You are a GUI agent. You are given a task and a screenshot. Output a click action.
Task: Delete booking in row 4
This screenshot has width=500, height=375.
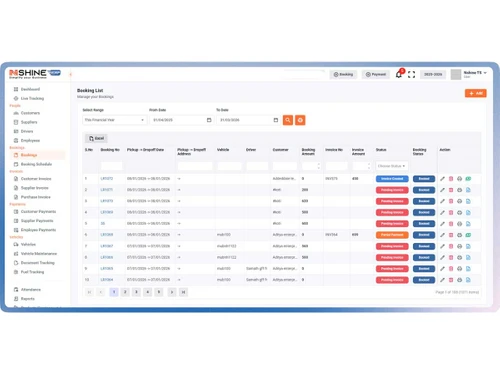click(451, 212)
